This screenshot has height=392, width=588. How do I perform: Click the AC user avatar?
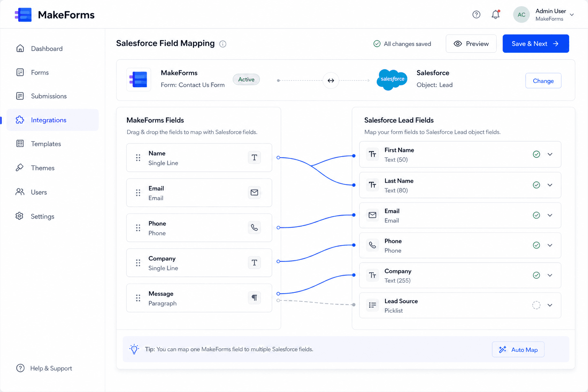pyautogui.click(x=521, y=15)
